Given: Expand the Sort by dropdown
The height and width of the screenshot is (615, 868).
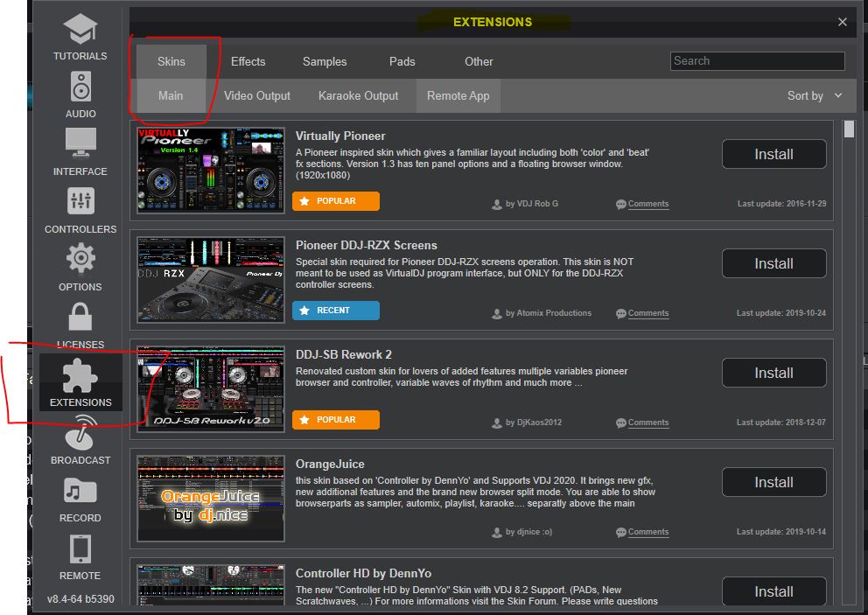Looking at the screenshot, I should pyautogui.click(x=815, y=95).
